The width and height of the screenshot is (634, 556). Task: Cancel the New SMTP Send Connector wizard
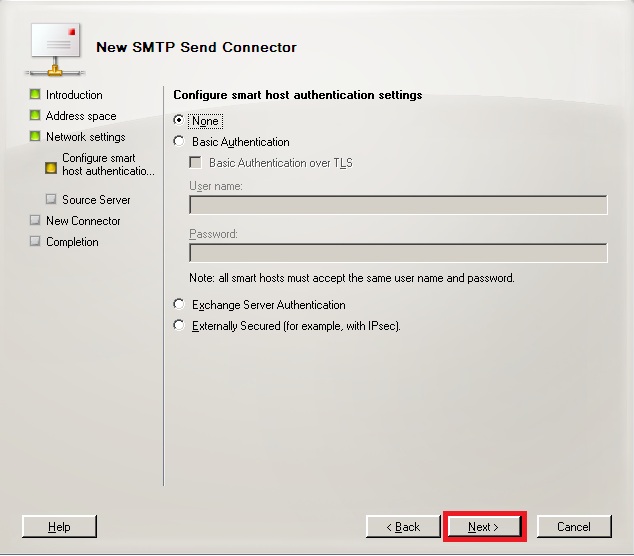(x=574, y=527)
